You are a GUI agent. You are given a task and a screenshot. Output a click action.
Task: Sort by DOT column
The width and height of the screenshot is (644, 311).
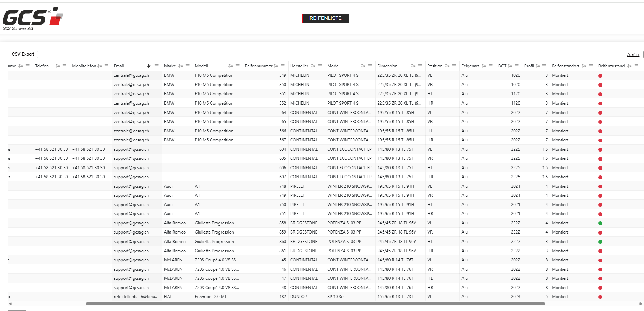[x=510, y=66]
